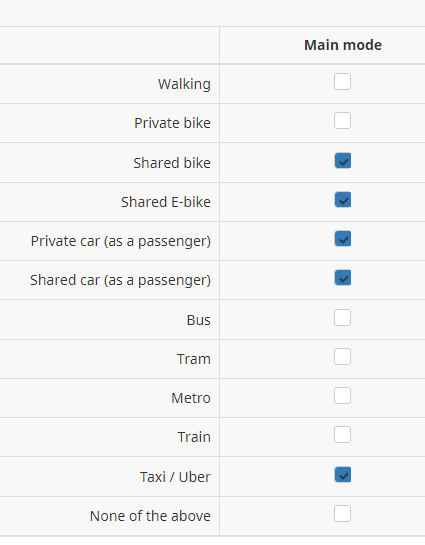Click the Bus row label

coord(198,320)
